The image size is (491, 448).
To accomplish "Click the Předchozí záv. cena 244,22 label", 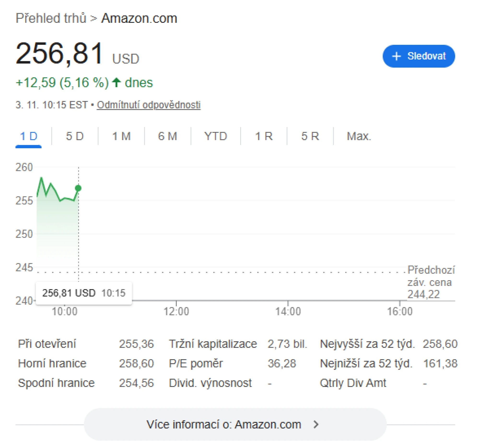I will (x=430, y=282).
